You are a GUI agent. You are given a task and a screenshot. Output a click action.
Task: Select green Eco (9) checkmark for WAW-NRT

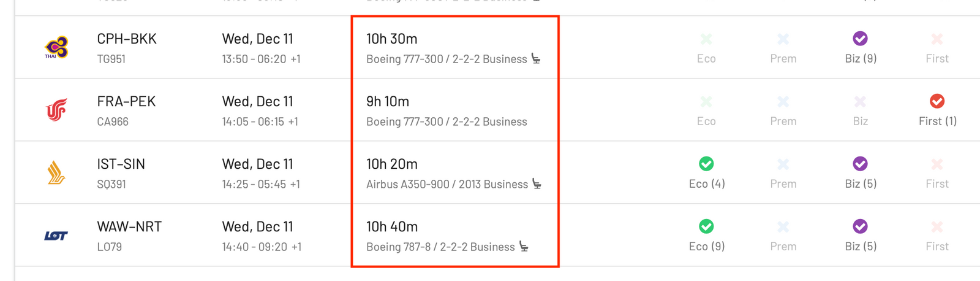tap(706, 226)
